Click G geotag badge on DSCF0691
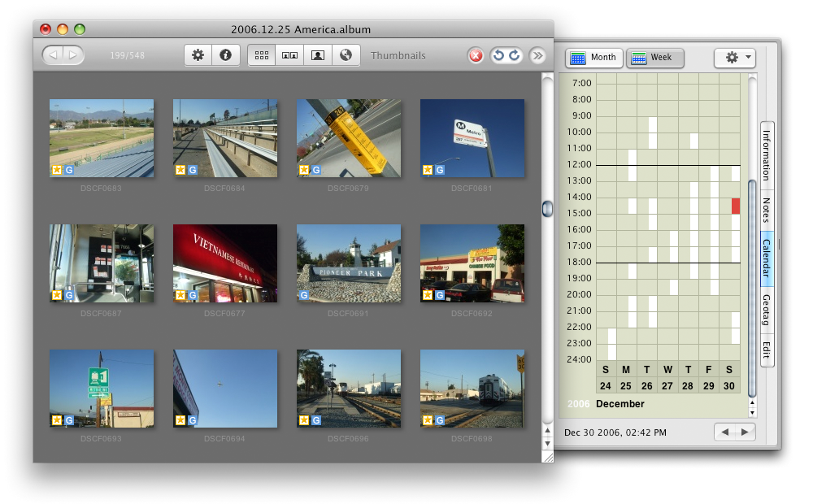 (x=304, y=295)
